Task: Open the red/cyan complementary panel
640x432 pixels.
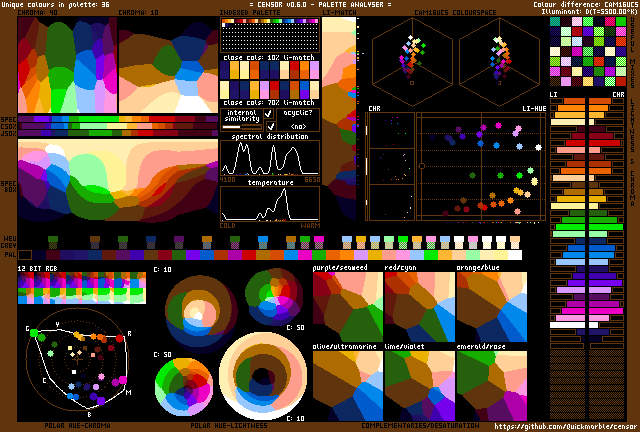Action: tap(420, 307)
